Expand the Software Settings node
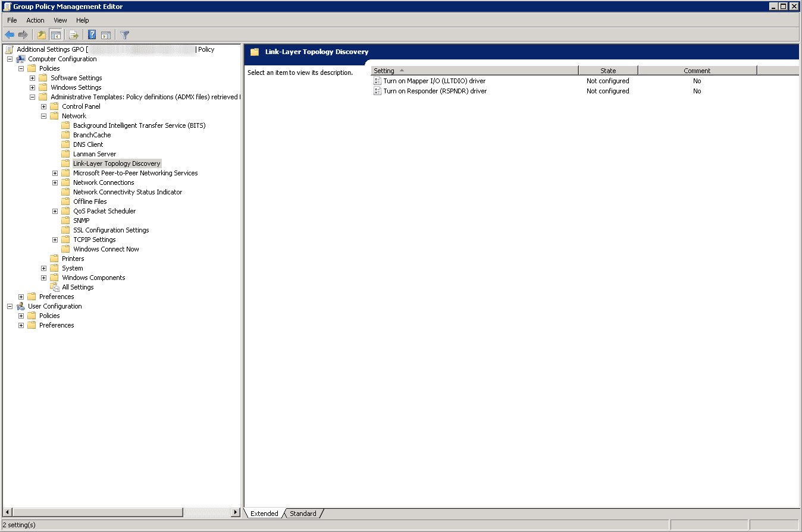The width and height of the screenshot is (802, 532). pos(32,78)
